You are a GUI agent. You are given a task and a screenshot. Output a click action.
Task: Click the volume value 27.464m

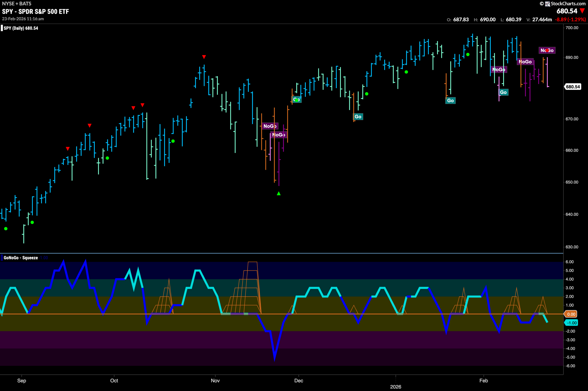coord(542,20)
